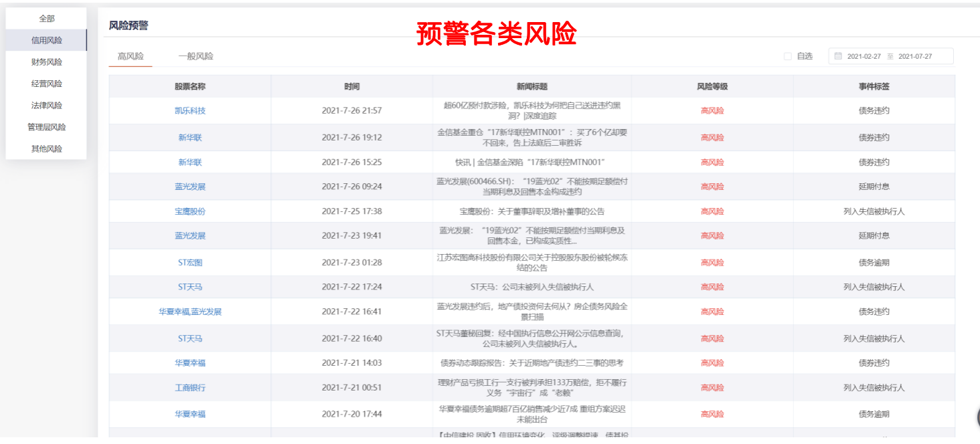Click 债务违约 tag in 凯乐科技 row

(874, 111)
